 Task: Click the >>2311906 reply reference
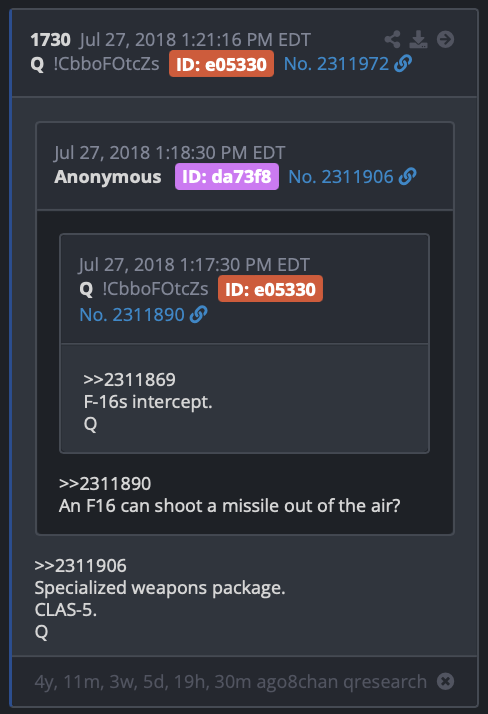(81, 566)
